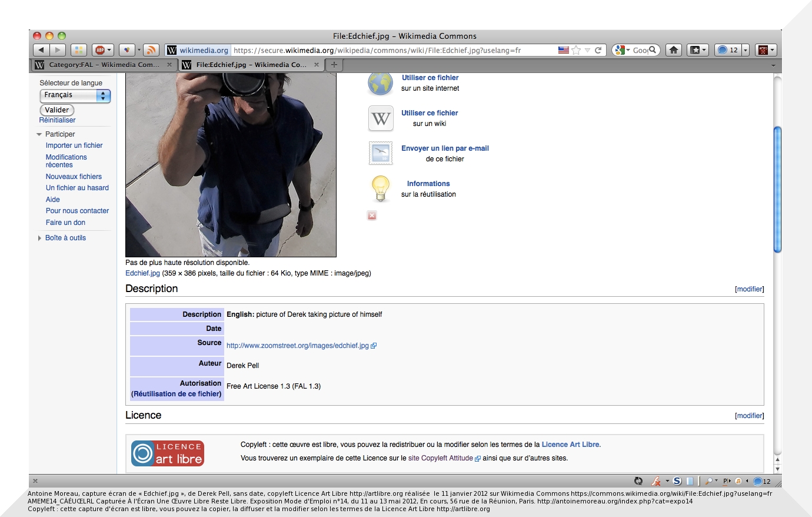Go to the browser home page

click(x=674, y=50)
